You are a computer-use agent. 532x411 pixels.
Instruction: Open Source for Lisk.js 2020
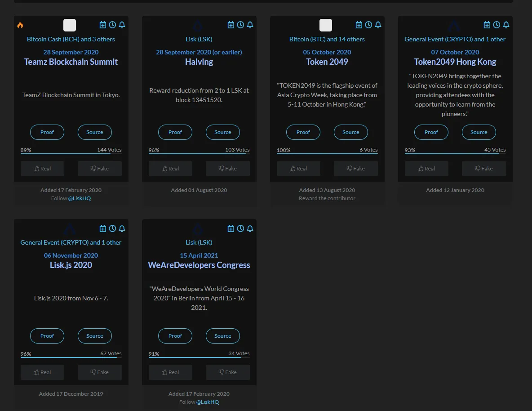click(95, 336)
